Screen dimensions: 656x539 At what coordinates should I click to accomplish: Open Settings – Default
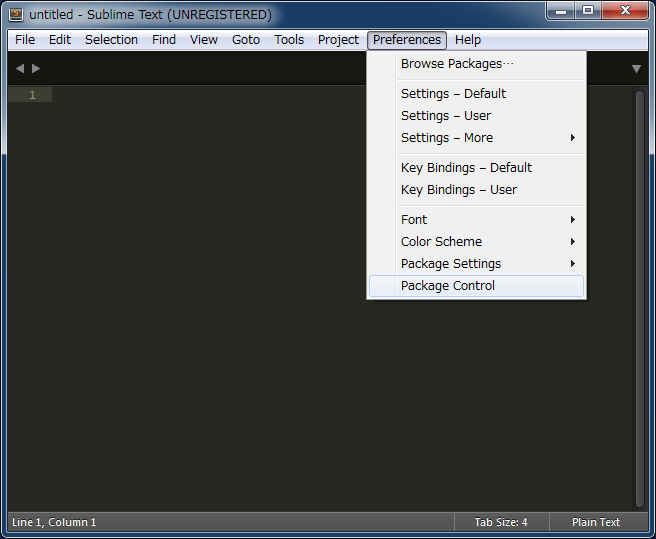point(476,93)
